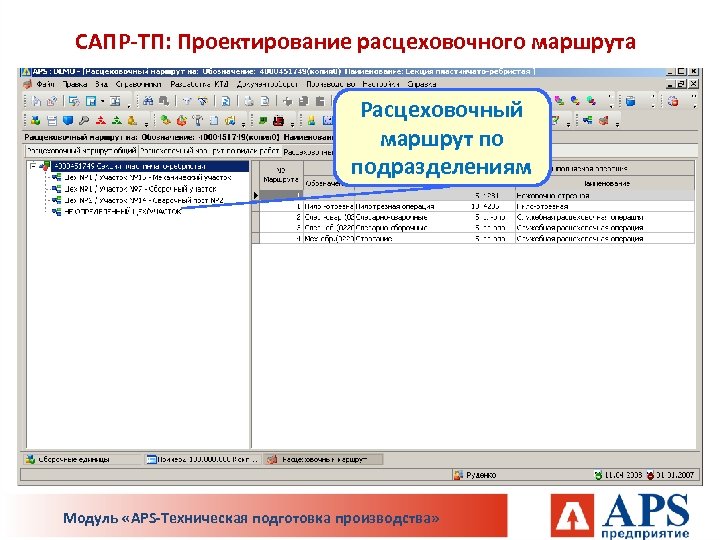Click the refresh document toolbar icon
Screen dimensions: 720x540
[x=226, y=101]
